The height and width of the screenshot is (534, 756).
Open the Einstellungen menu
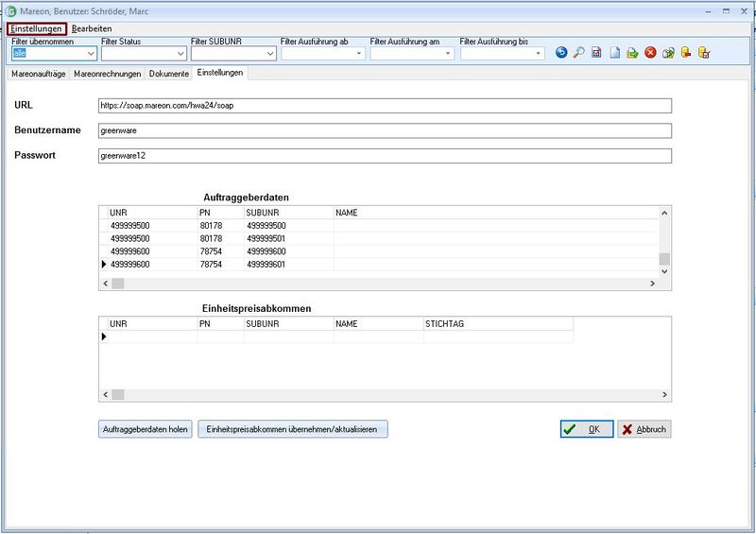pos(37,29)
